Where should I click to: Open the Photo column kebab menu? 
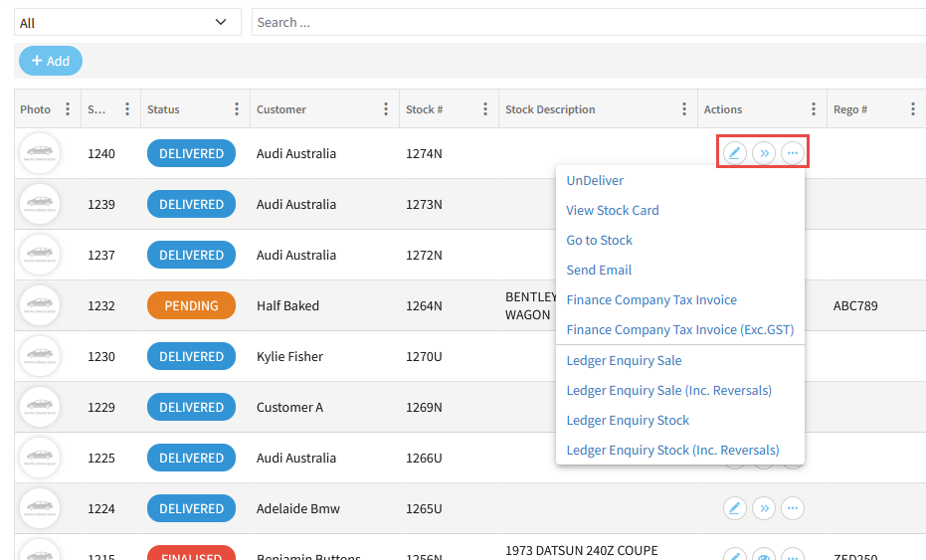click(x=68, y=109)
